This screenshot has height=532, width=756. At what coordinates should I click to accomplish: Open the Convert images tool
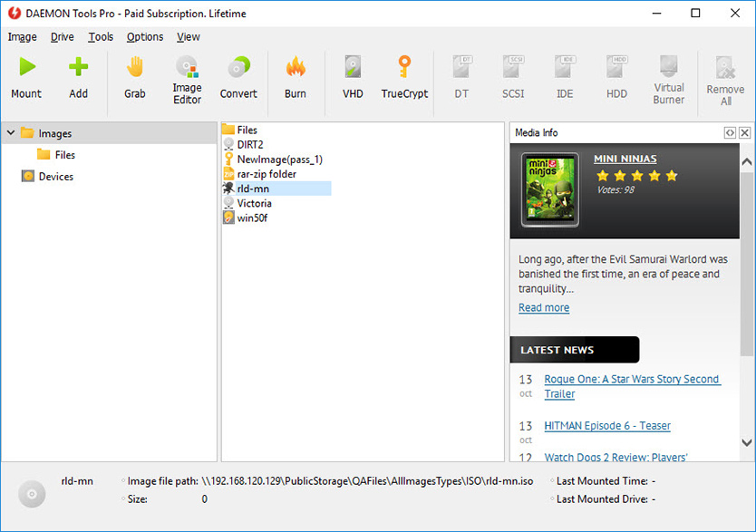(x=238, y=77)
